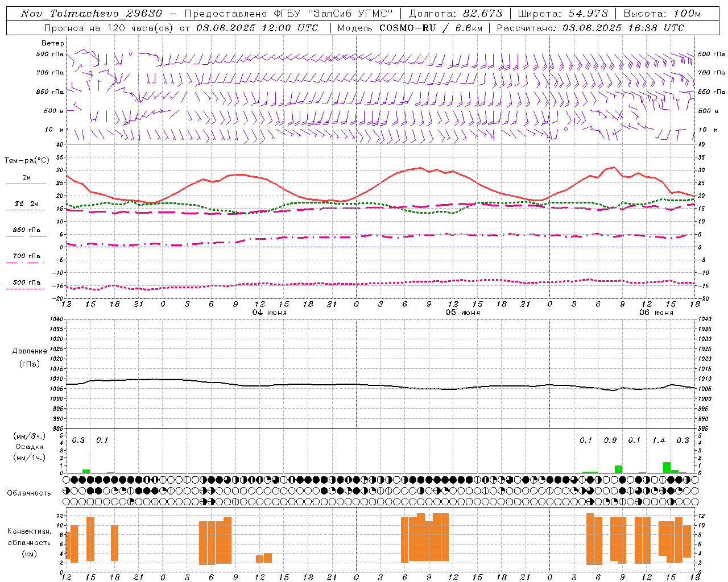
Task: Click the Td 2м dew point legend entry
Action: (27, 203)
